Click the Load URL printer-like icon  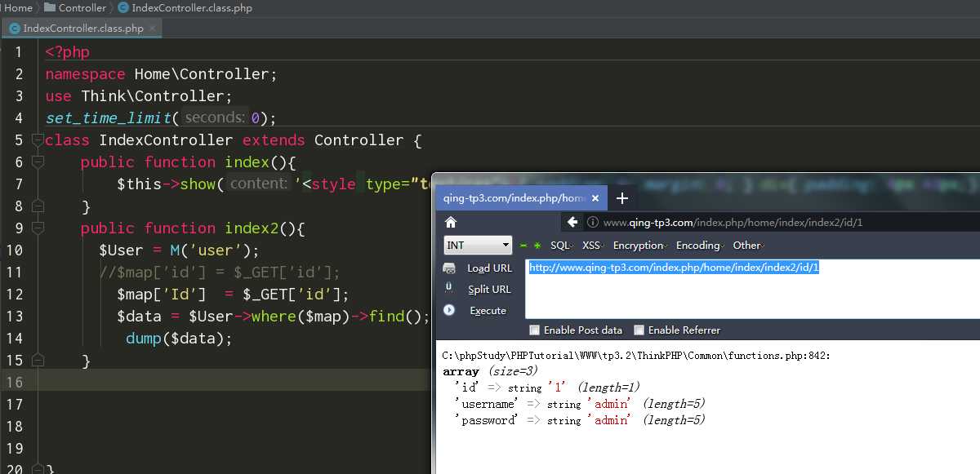pyautogui.click(x=449, y=268)
